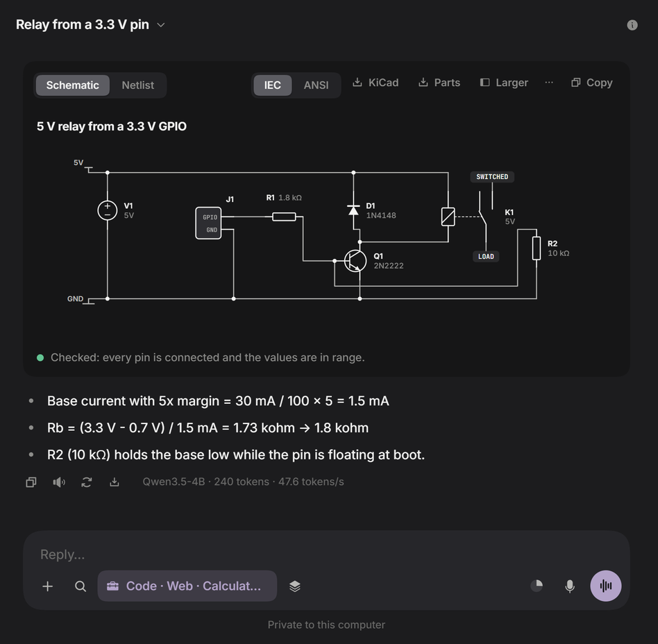Expand the 'Relay from a 3.3 V pin' title dropdown
The height and width of the screenshot is (644, 658).
[x=160, y=25]
